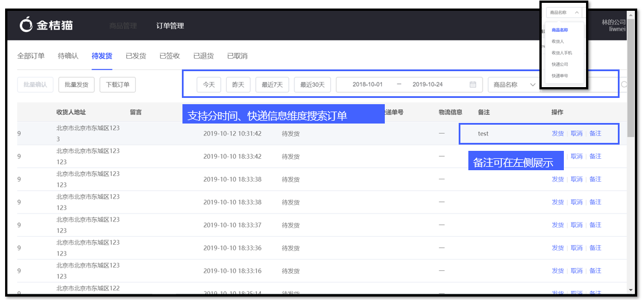644x300 pixels.
Task: Filter orders by 今天
Action: [x=209, y=85]
